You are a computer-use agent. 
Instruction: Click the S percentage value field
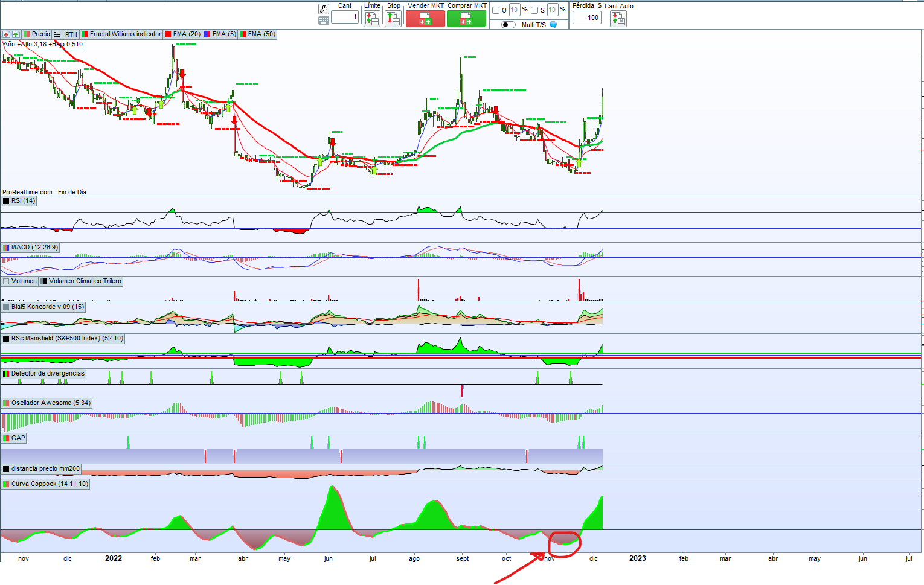point(552,10)
